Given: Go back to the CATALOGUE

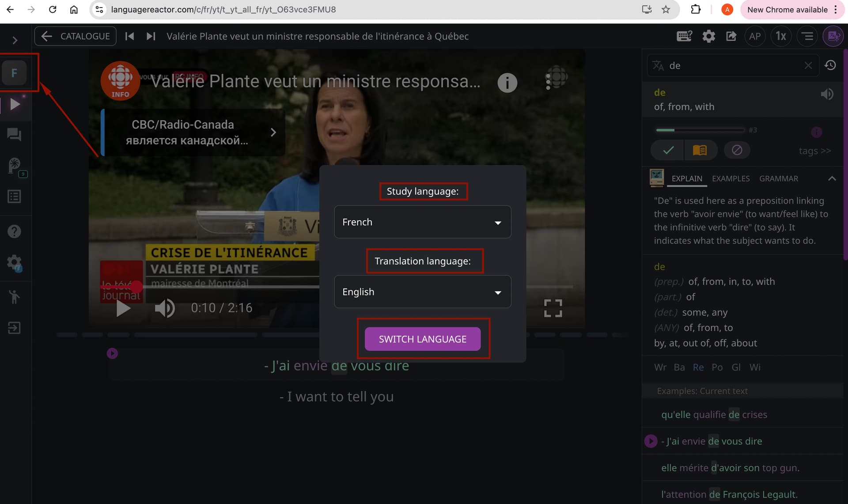Looking at the screenshot, I should [x=76, y=36].
